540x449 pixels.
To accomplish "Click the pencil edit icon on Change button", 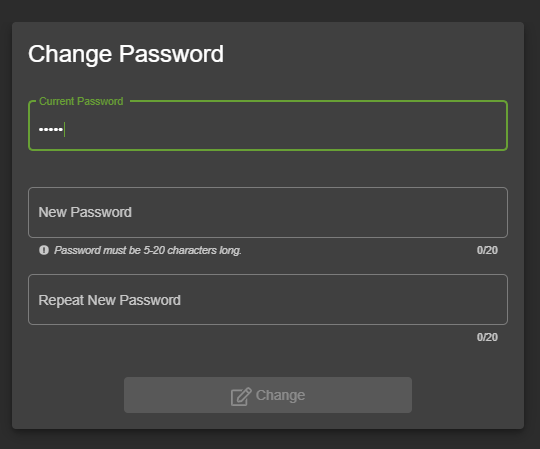I will [241, 397].
